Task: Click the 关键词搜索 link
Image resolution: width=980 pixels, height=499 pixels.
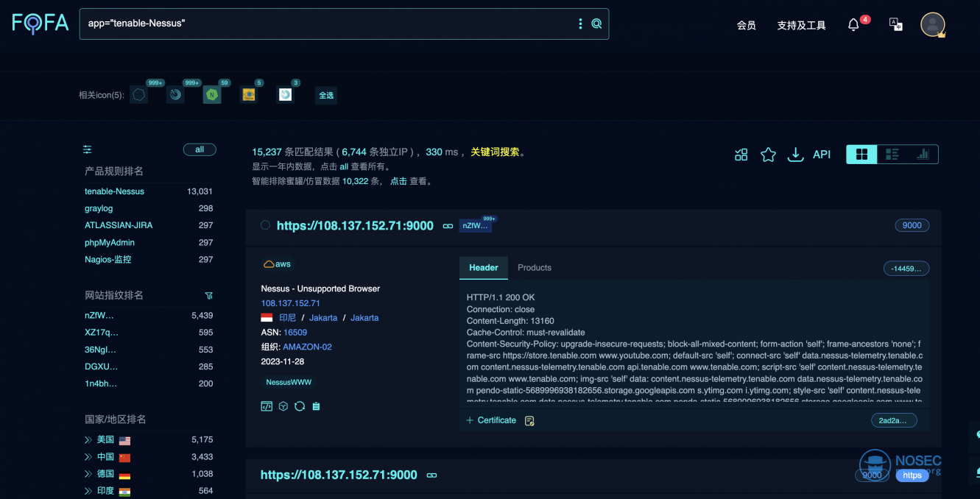Action: click(x=496, y=152)
